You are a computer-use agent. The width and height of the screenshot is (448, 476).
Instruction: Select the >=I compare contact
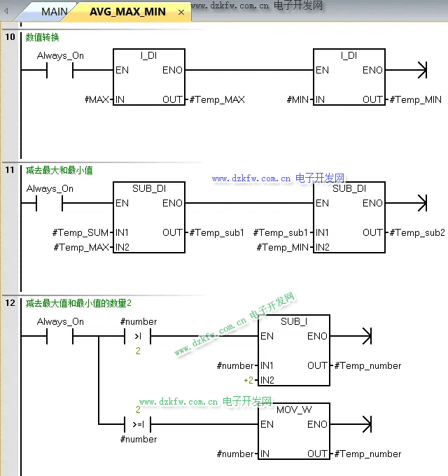pos(138,424)
